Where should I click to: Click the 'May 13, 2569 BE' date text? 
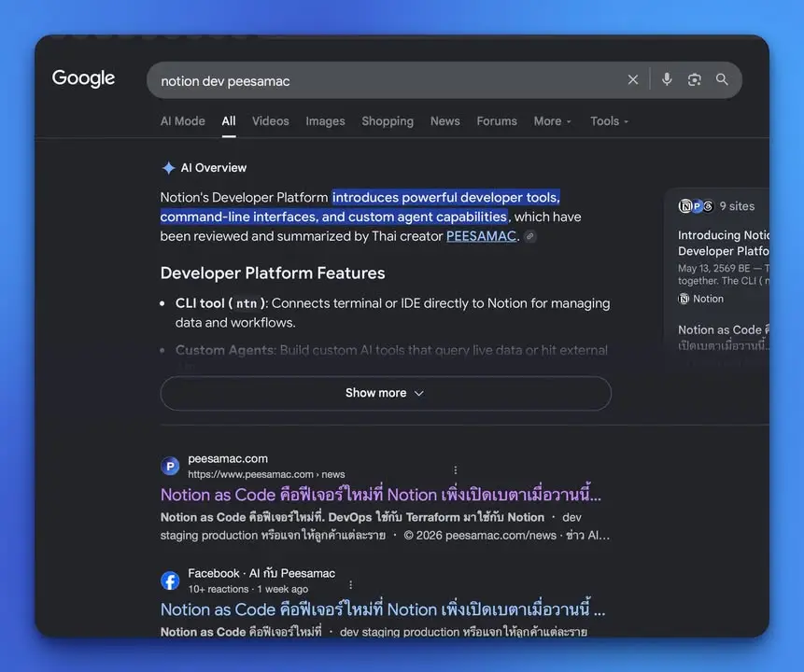pos(713,269)
